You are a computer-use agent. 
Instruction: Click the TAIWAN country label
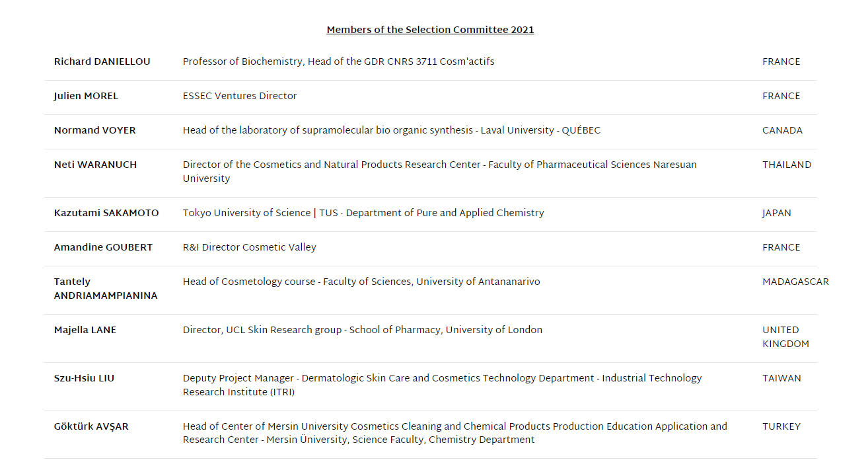click(x=781, y=378)
